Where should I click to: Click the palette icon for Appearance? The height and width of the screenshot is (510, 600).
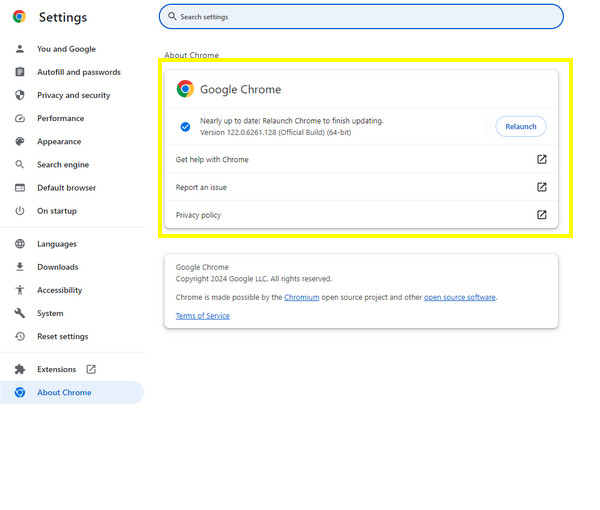point(20,142)
